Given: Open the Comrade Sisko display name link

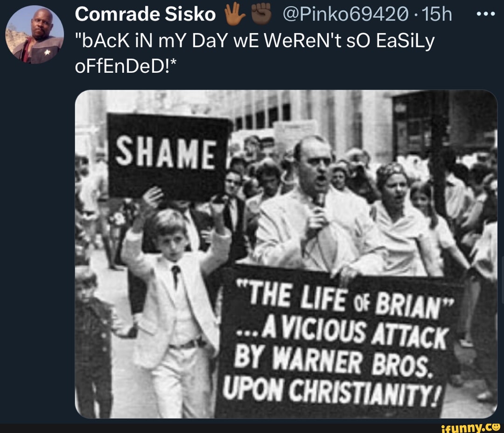Looking at the screenshot, I should click(145, 14).
